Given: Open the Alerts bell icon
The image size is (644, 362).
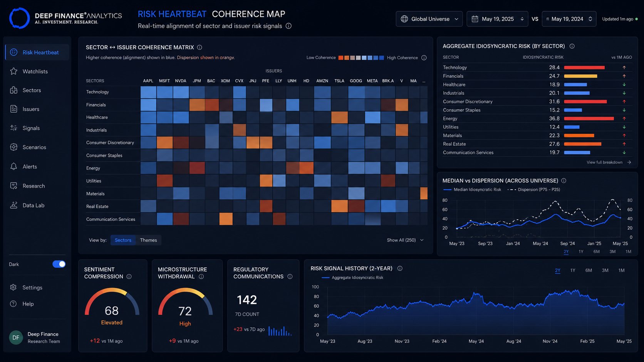Looking at the screenshot, I should pyautogui.click(x=14, y=166).
